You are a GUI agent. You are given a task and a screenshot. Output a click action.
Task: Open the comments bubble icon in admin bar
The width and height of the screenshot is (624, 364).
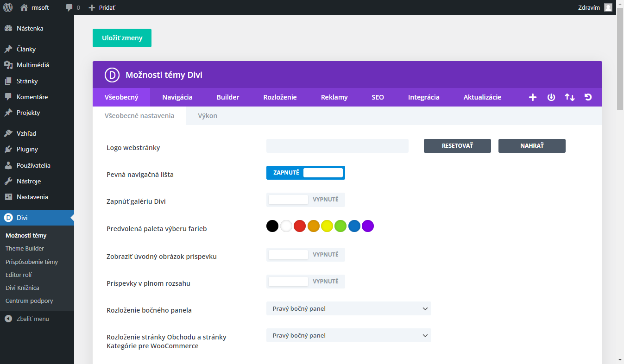69,8
